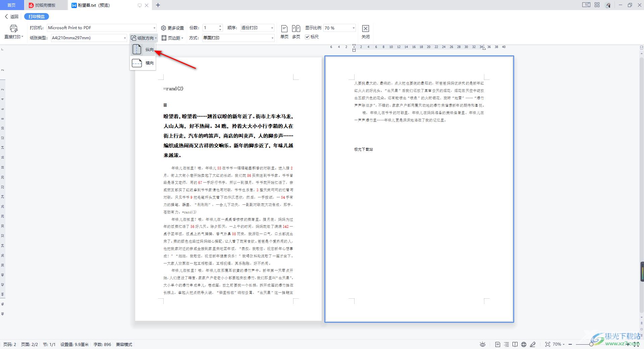Enter full screen via status bar icon
Image resolution: width=644 pixels, height=349 pixels.
pyautogui.click(x=636, y=344)
